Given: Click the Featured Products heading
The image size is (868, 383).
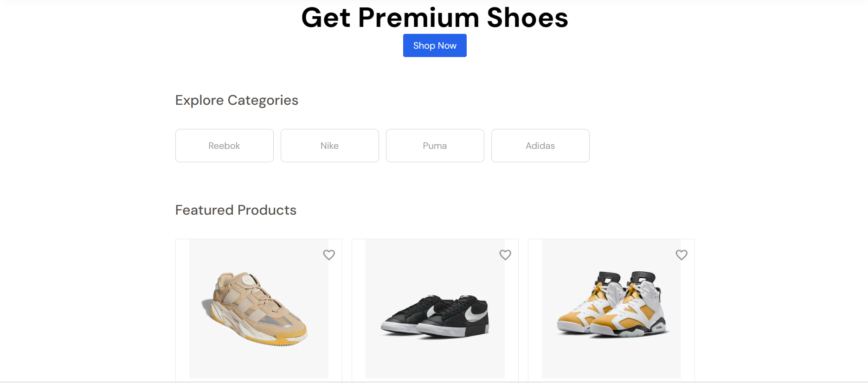Looking at the screenshot, I should pos(236,210).
